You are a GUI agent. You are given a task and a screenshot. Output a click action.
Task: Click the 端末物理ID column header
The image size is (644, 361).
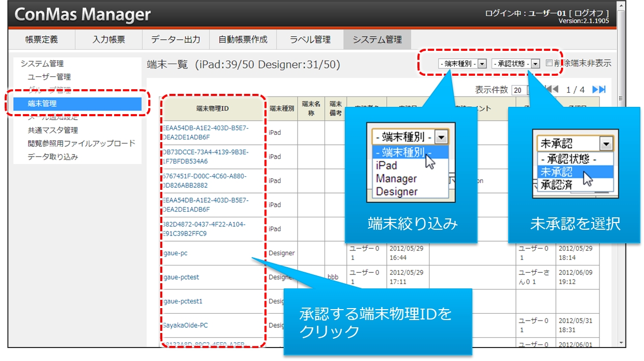pyautogui.click(x=213, y=108)
